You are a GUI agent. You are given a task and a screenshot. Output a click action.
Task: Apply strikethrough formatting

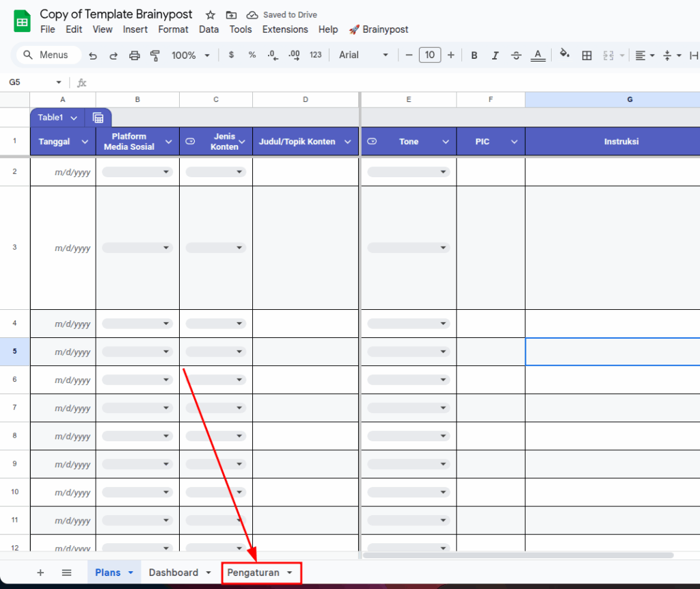(x=516, y=55)
